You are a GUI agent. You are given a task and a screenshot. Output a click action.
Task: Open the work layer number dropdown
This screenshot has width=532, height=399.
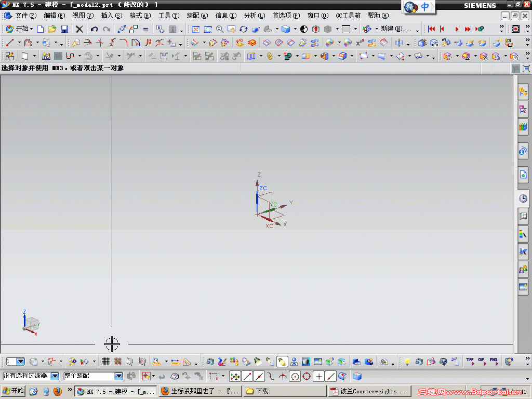click(20, 362)
